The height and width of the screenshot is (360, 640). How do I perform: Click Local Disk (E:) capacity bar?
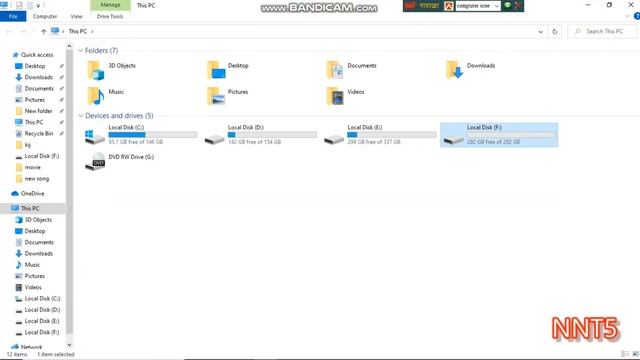click(392, 135)
